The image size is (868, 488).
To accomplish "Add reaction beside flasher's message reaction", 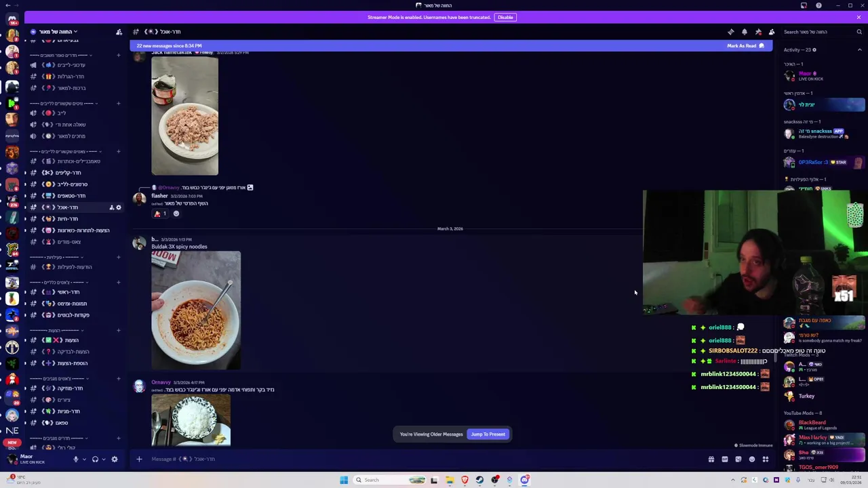I will tap(176, 214).
